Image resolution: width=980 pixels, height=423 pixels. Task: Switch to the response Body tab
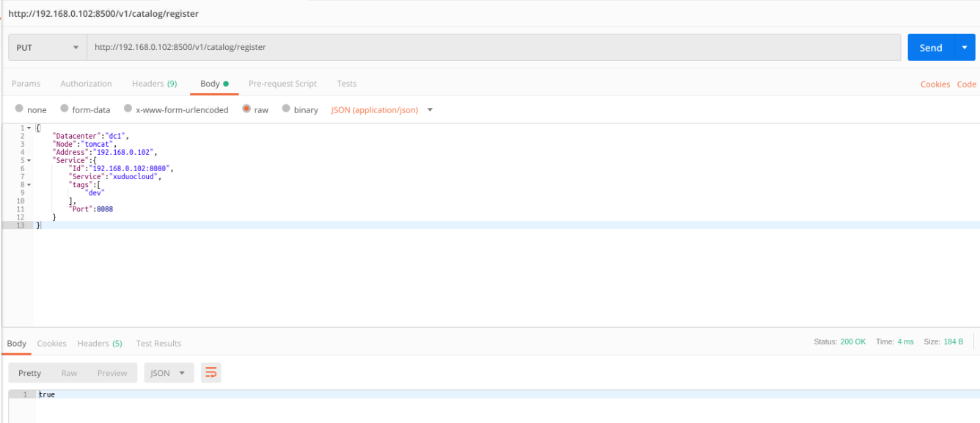17,344
